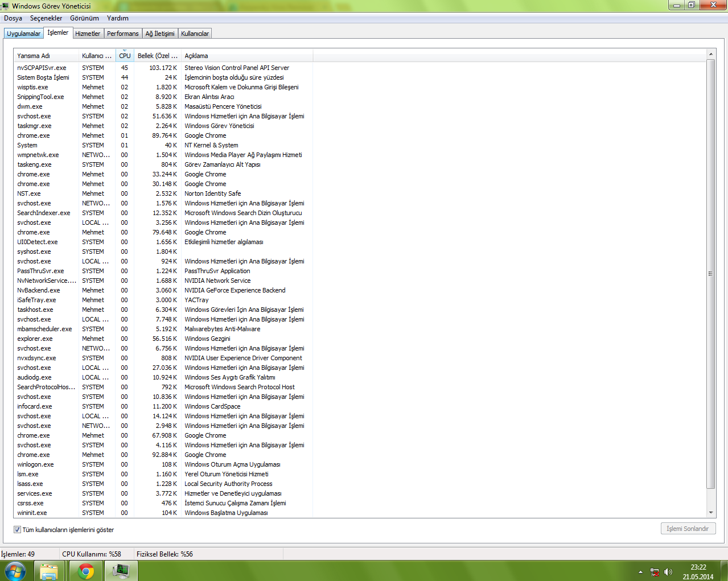728x581 pixels.
Task: Select the nvSCPAPISvr.exe process row
Action: [x=163, y=68]
